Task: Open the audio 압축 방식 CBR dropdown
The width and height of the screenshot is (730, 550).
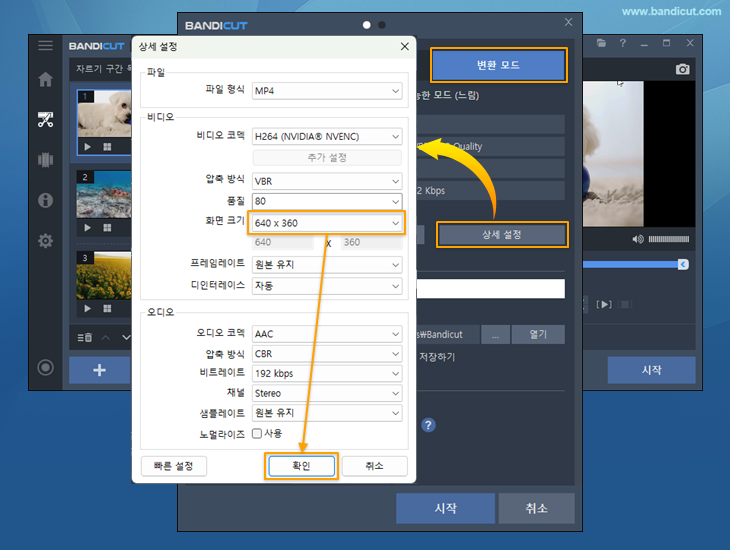Action: pos(327,354)
